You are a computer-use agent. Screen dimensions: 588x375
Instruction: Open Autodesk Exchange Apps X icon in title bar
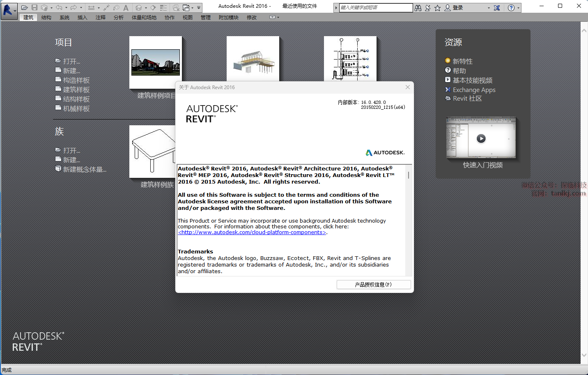click(497, 8)
